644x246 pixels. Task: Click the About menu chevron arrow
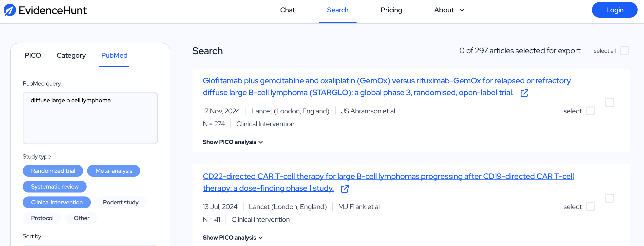(x=462, y=10)
